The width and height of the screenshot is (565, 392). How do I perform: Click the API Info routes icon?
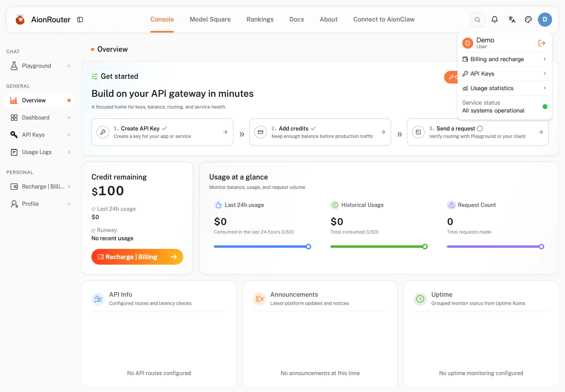98,299
